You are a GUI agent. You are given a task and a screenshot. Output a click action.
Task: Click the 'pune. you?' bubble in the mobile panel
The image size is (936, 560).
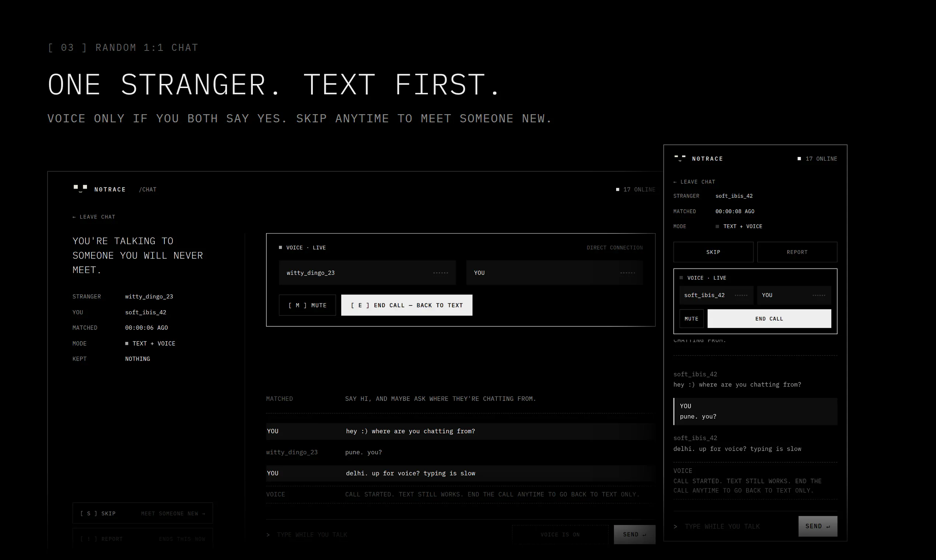[755, 411]
